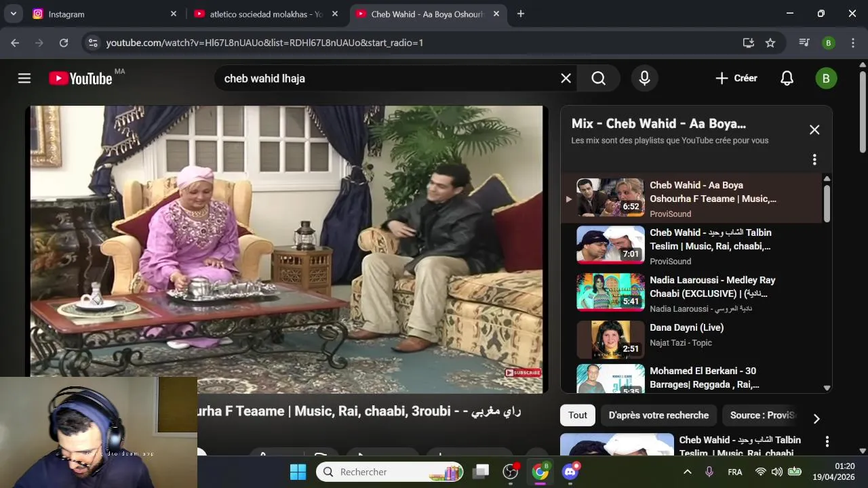Open the notifications bell
The height and width of the screenshot is (488, 868).
[787, 79]
